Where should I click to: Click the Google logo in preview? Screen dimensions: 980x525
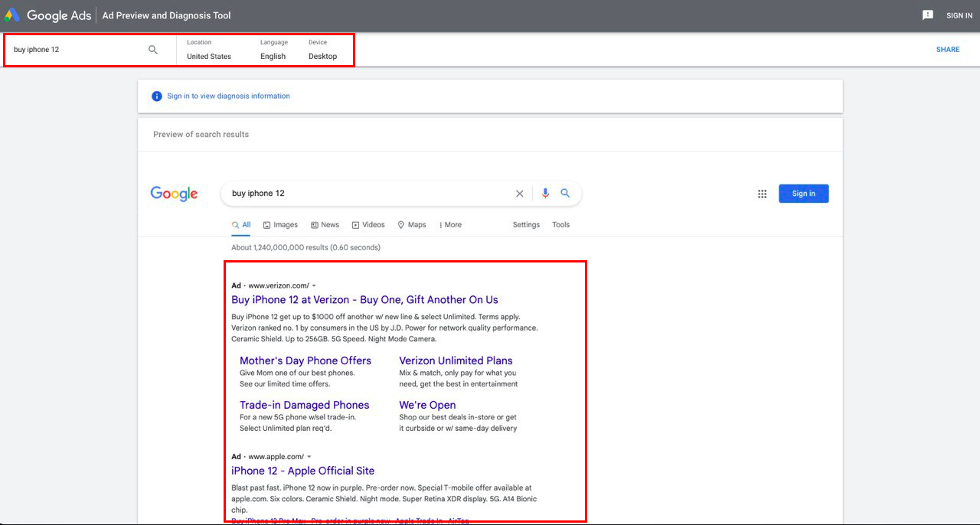click(174, 194)
